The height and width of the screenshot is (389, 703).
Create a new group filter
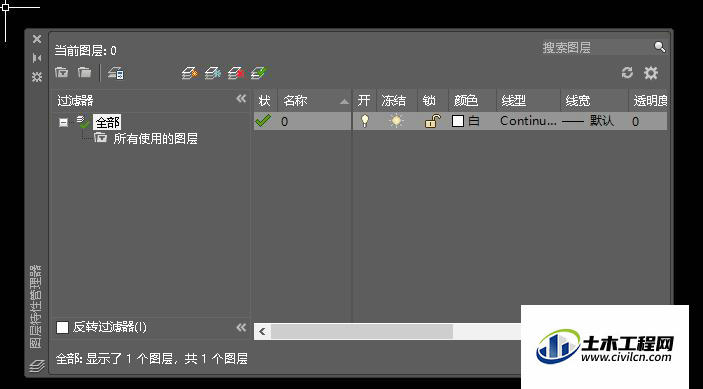(x=84, y=73)
